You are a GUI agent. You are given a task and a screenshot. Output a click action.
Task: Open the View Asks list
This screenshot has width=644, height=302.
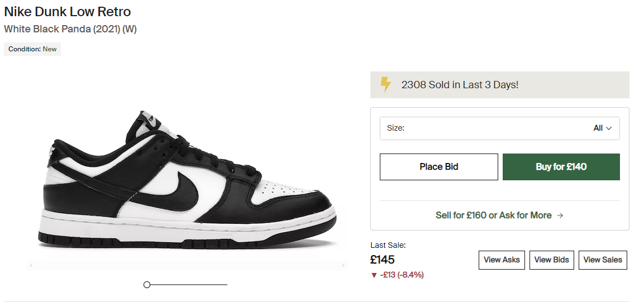click(x=502, y=260)
